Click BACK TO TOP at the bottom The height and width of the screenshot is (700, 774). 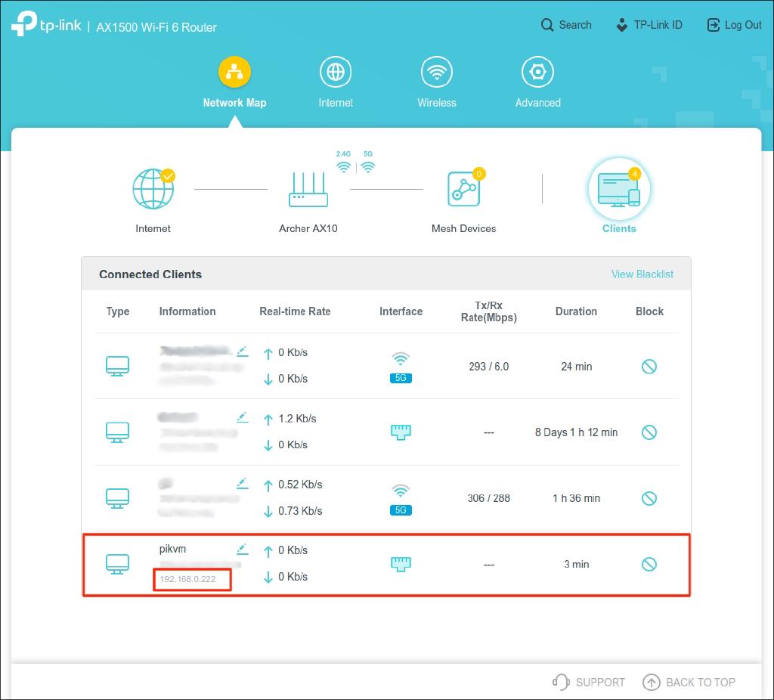(689, 682)
